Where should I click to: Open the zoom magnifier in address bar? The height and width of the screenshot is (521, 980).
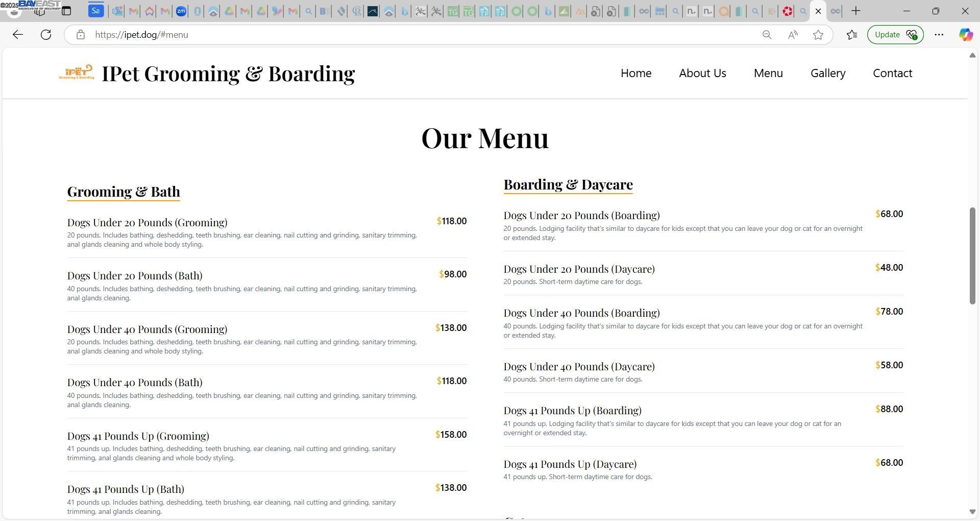tap(767, 35)
